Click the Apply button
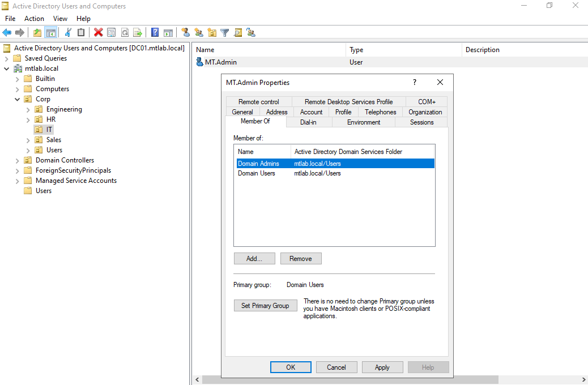 pos(382,367)
